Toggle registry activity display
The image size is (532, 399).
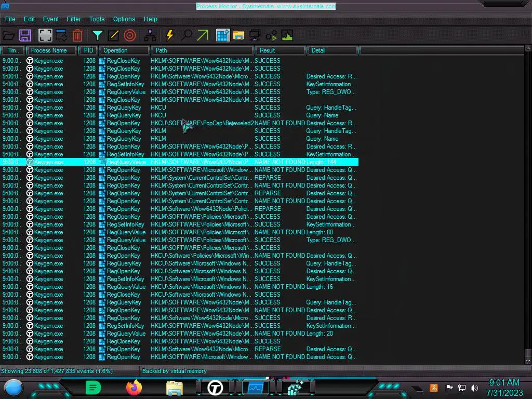[x=223, y=35]
